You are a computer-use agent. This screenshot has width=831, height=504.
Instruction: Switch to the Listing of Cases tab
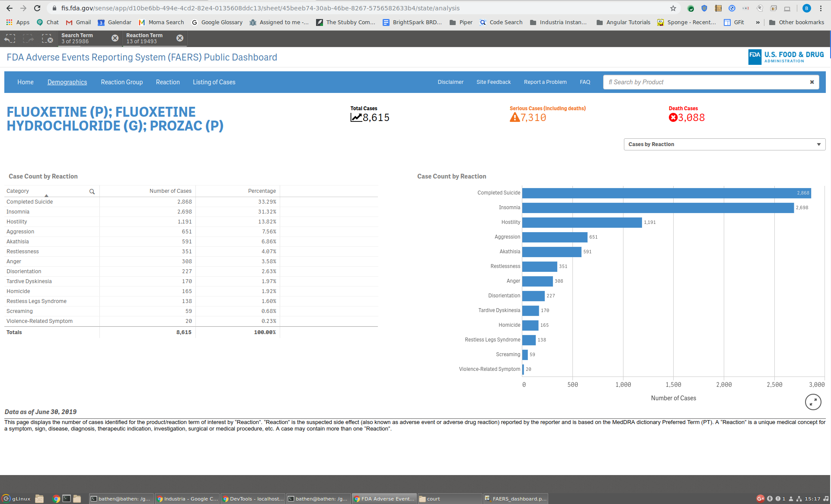[214, 82]
